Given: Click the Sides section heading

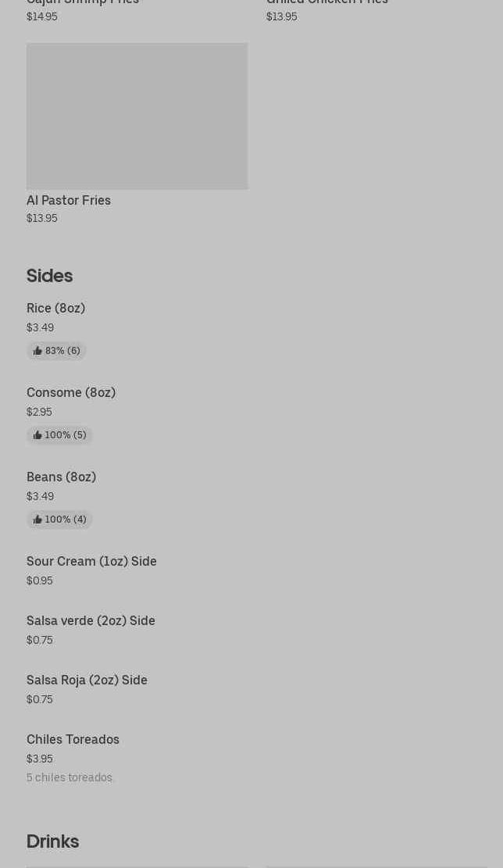Looking at the screenshot, I should [49, 276].
